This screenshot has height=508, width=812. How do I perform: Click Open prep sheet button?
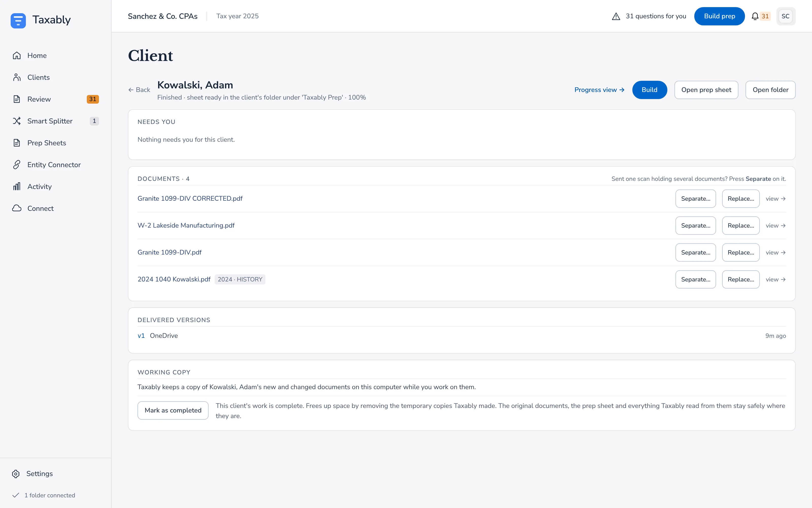coord(706,90)
